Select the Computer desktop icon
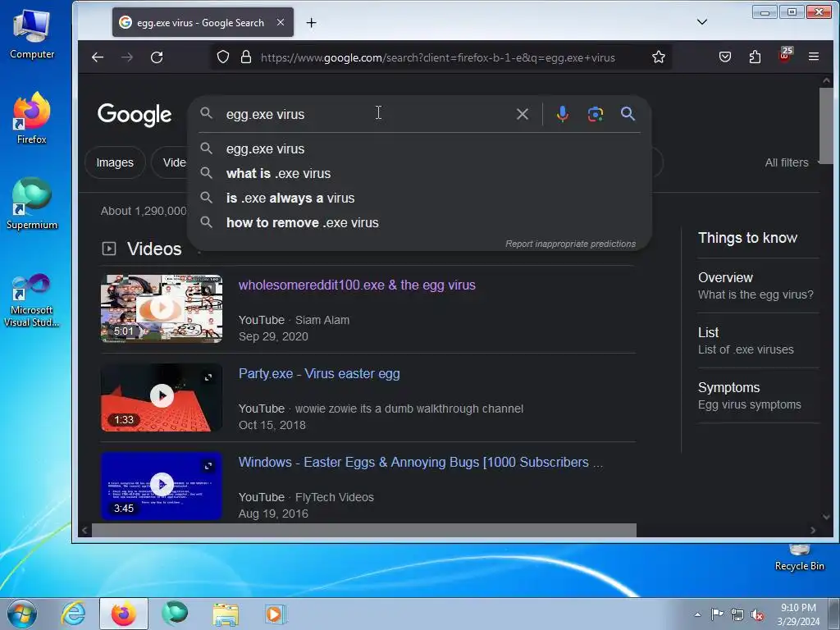The height and width of the screenshot is (630, 840). tap(32, 34)
